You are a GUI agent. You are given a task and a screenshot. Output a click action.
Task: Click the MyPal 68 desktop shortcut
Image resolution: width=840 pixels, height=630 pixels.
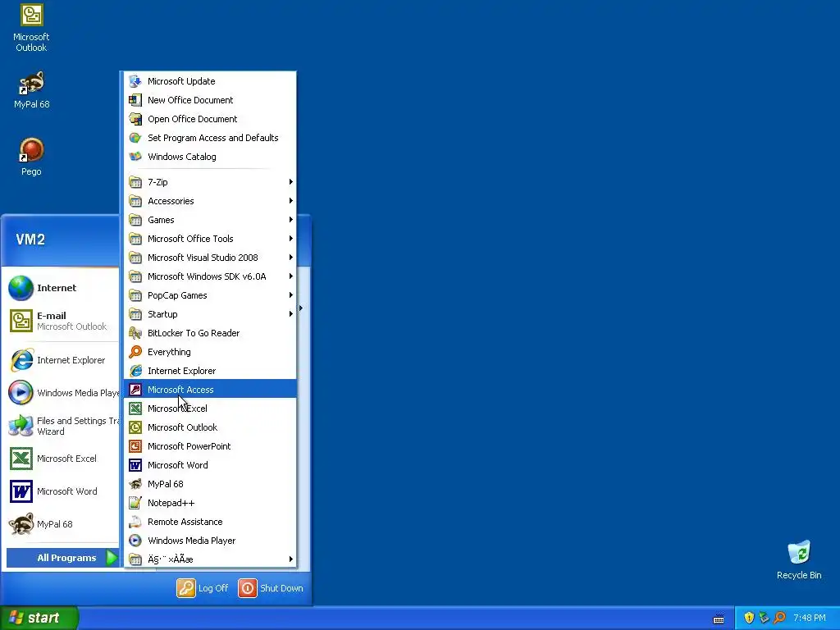click(x=31, y=90)
